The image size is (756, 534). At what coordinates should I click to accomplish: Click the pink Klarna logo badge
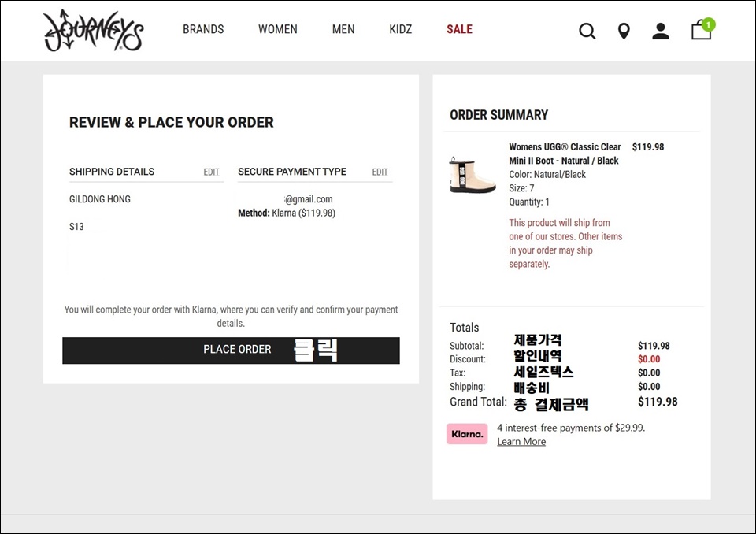[467, 434]
